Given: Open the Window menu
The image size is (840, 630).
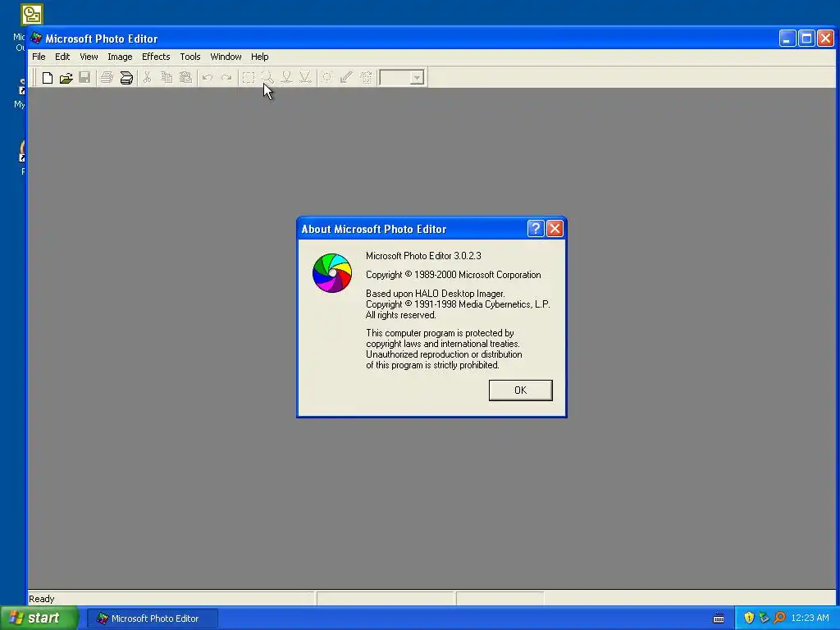Looking at the screenshot, I should [x=226, y=57].
